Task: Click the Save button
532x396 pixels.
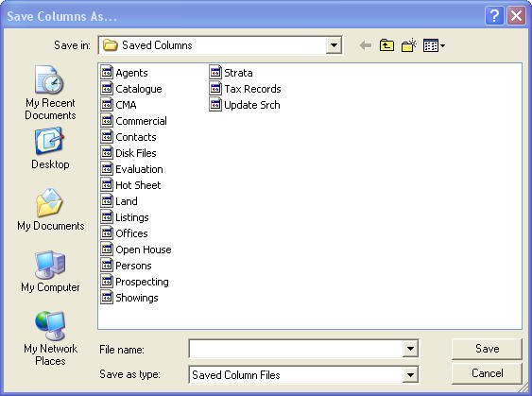Action: pos(487,349)
